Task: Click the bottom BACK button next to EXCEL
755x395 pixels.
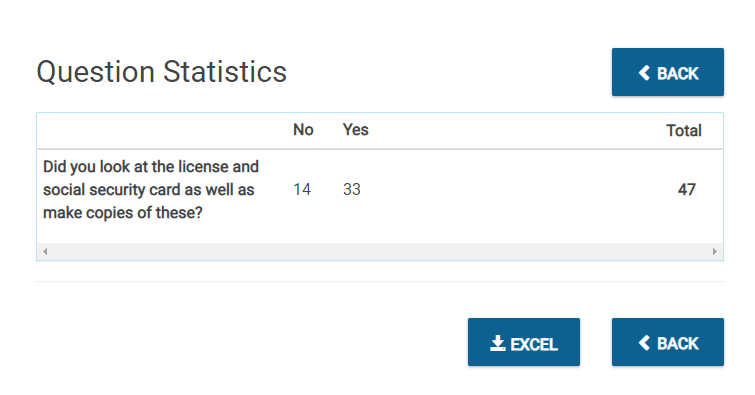Action: tap(667, 342)
